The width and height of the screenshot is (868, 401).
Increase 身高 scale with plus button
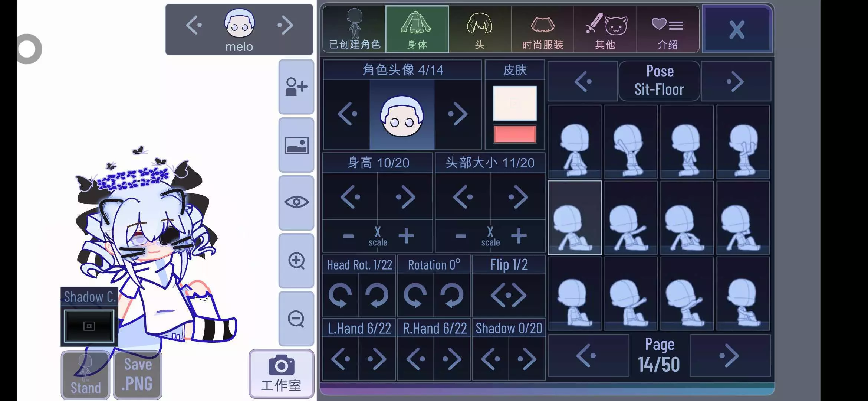(406, 236)
